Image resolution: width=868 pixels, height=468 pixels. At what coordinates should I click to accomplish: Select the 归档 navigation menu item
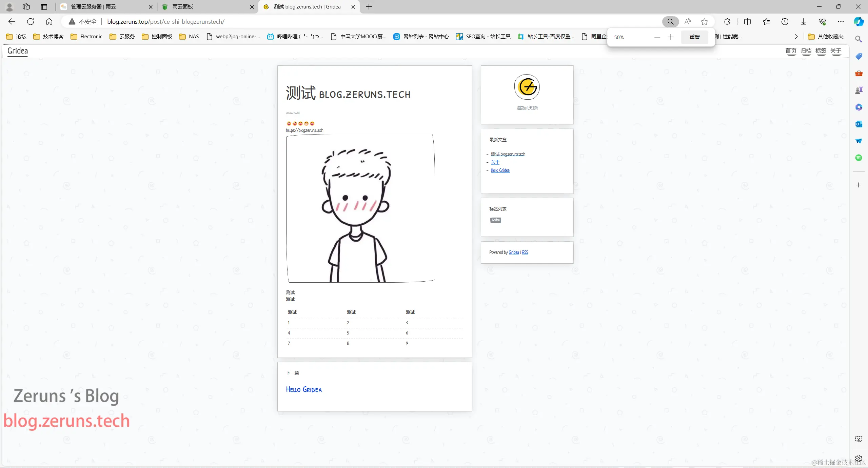[x=806, y=51]
